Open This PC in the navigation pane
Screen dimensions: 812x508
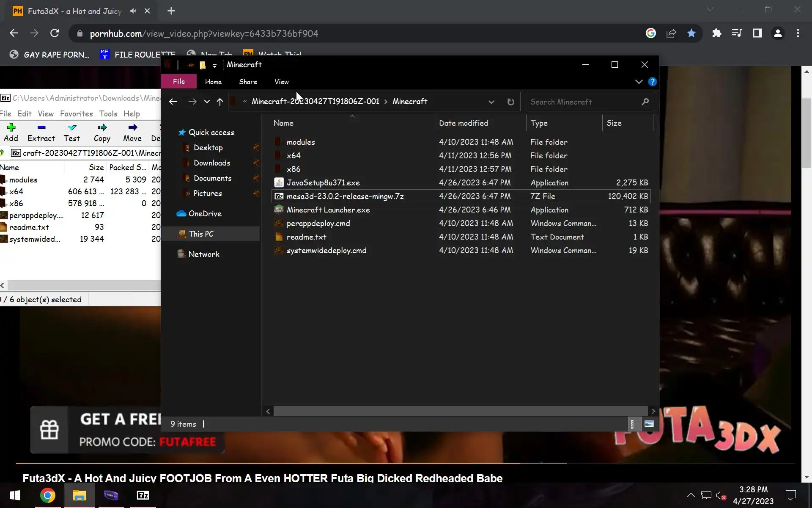point(201,234)
